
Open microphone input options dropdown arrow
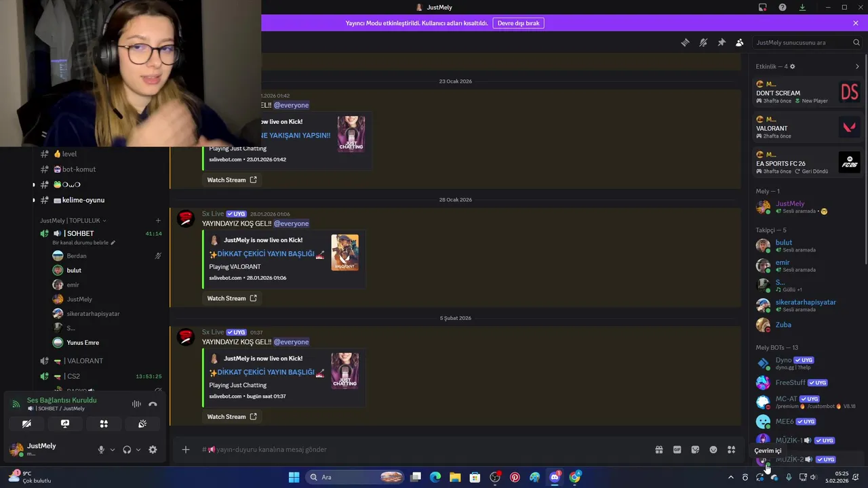tap(113, 449)
